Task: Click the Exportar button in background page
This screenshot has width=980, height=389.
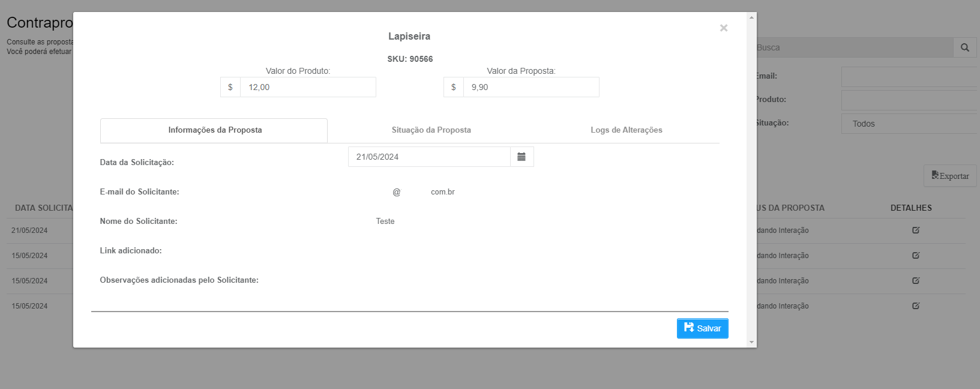Action: [950, 176]
